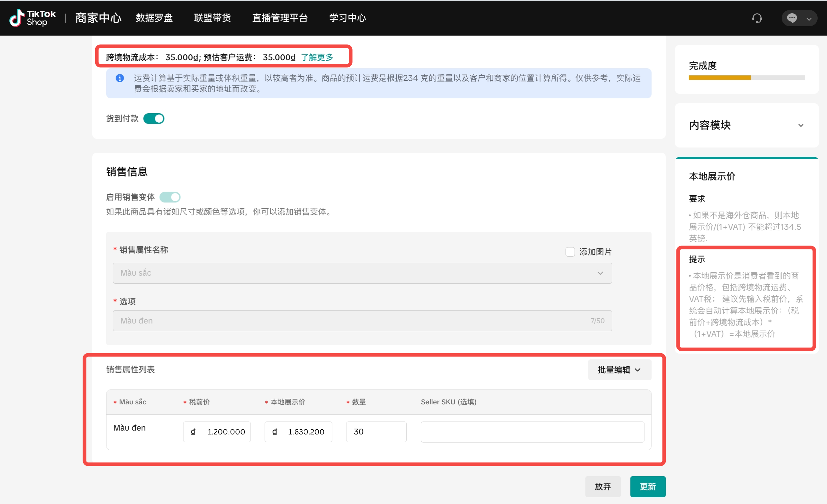Click the 更新 button

point(647,487)
